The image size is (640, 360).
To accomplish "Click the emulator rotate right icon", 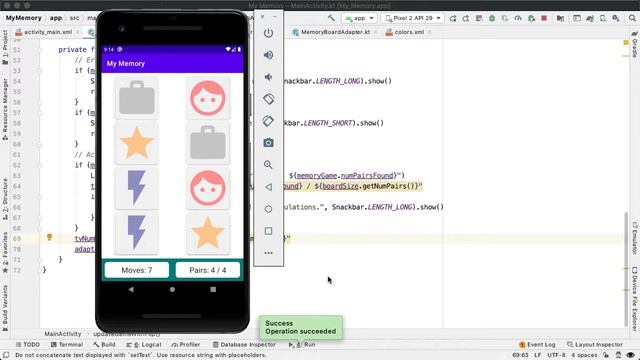I will (x=268, y=121).
